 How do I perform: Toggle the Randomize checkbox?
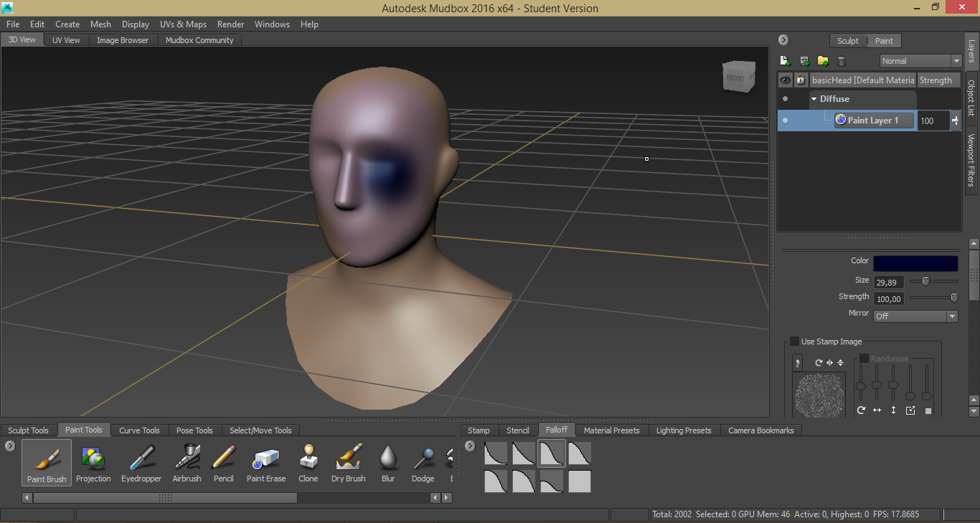(x=864, y=358)
